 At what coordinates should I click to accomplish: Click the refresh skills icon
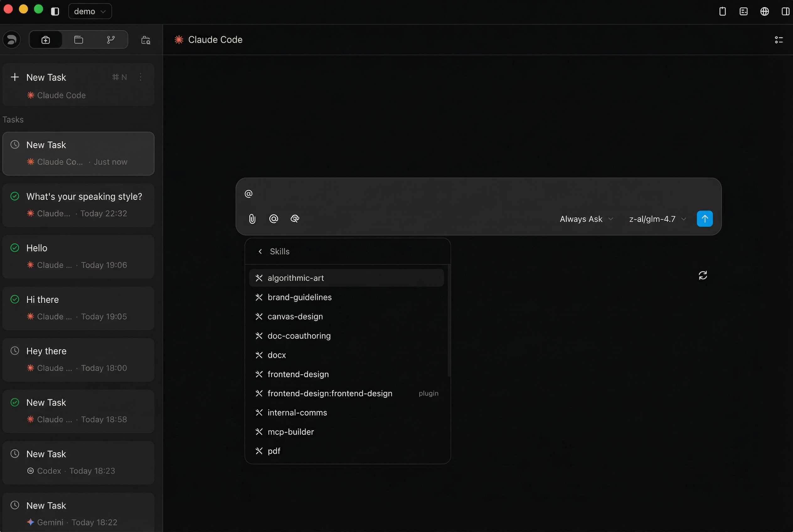703,275
